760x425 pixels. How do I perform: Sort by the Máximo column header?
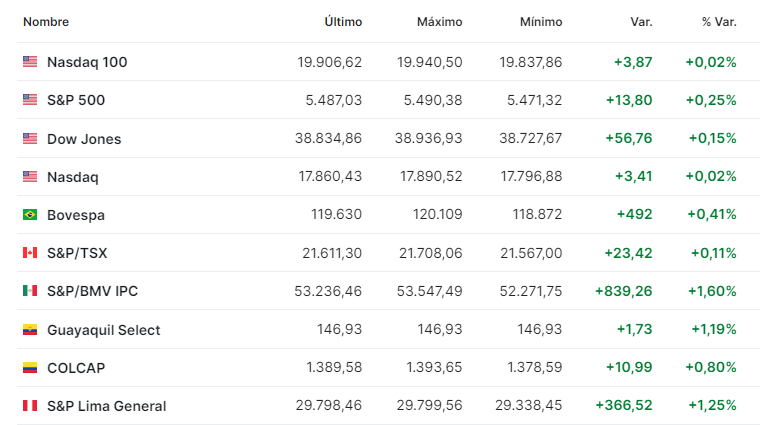coord(440,22)
